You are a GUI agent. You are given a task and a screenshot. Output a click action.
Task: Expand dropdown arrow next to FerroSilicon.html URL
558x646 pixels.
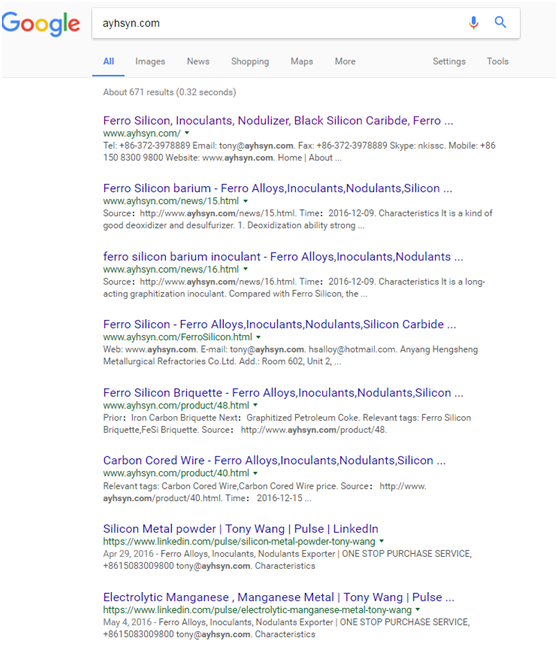click(258, 337)
